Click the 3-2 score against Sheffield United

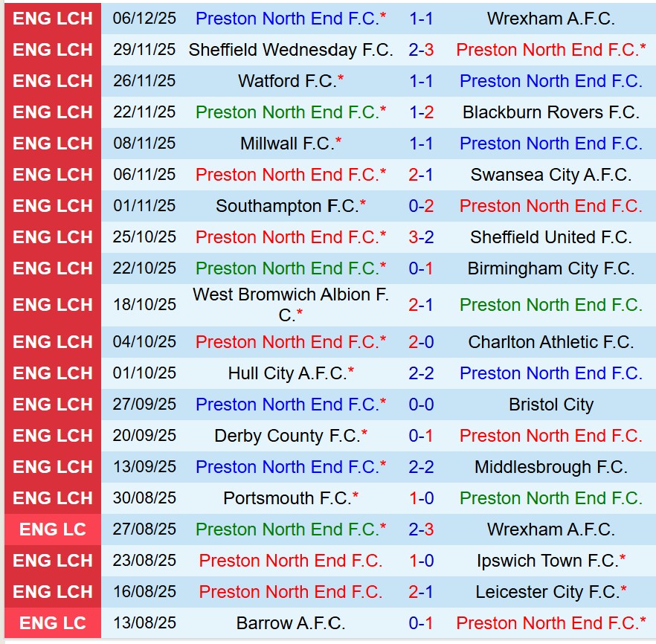tap(421, 237)
